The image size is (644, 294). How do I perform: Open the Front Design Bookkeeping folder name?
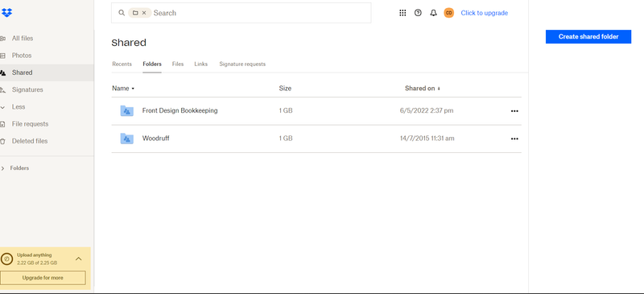click(x=180, y=110)
